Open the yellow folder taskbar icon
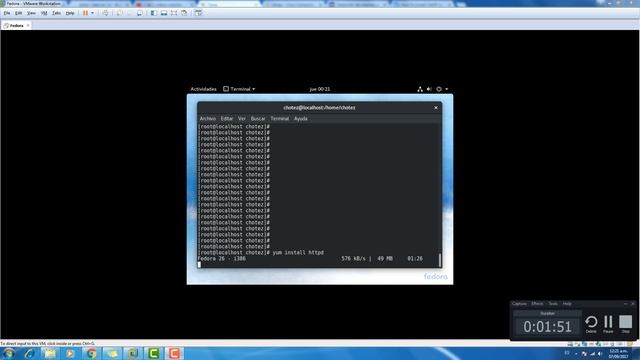 click(112, 353)
